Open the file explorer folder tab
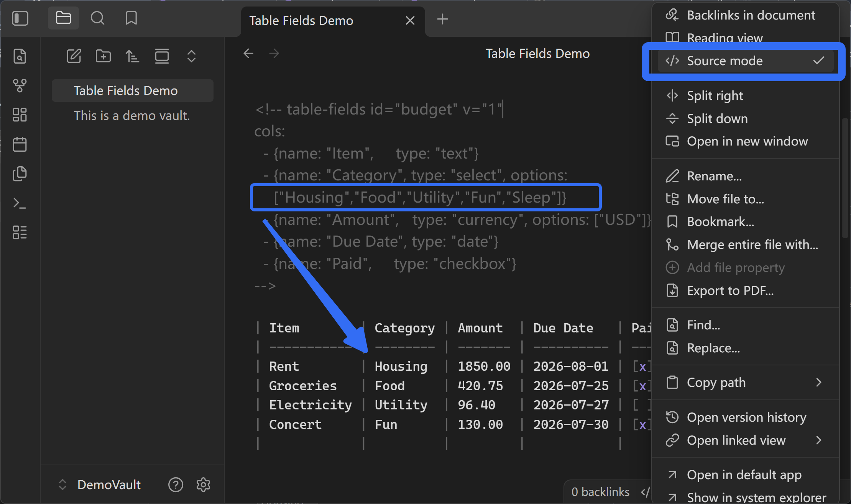Viewport: 851px width, 504px height. tap(63, 18)
